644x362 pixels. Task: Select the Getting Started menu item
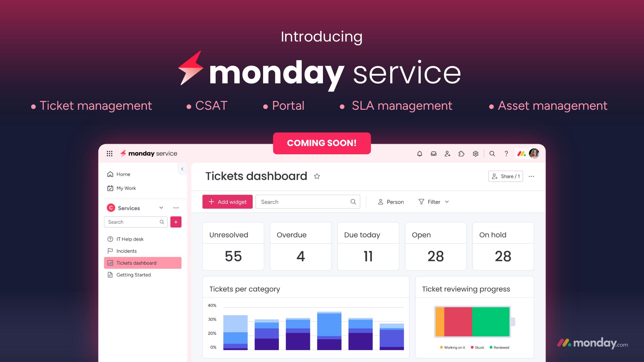click(133, 274)
